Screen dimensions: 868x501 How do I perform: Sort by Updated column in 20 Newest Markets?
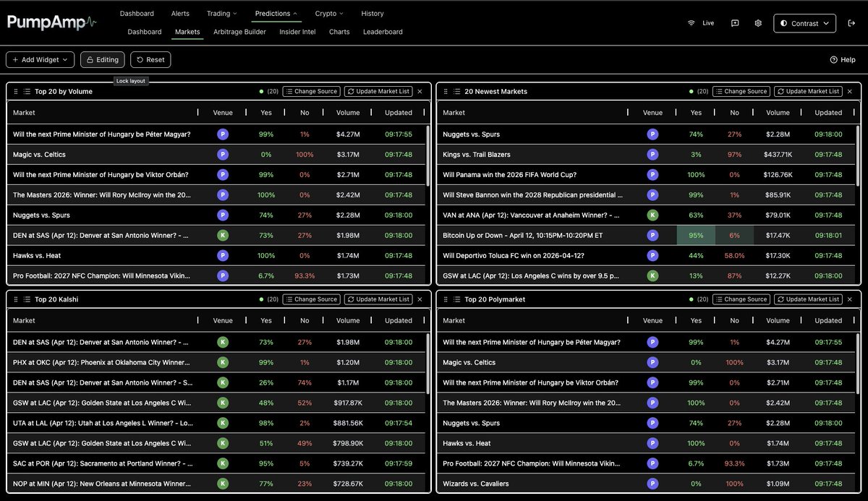coord(828,113)
